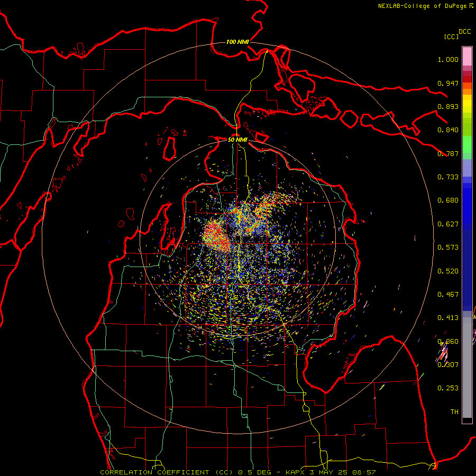
Task: Click the 0.520 color scale label
Action: [448, 271]
